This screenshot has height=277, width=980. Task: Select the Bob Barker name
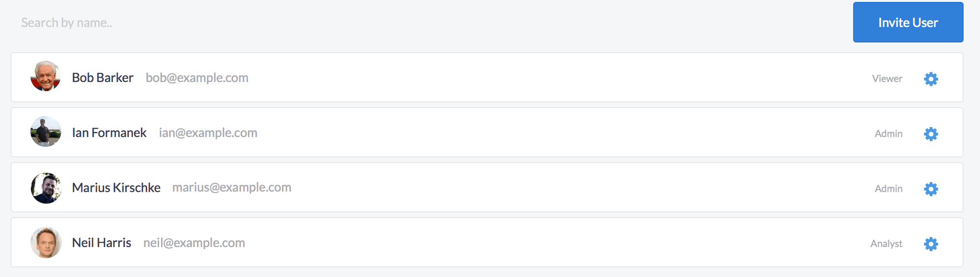pyautogui.click(x=102, y=78)
